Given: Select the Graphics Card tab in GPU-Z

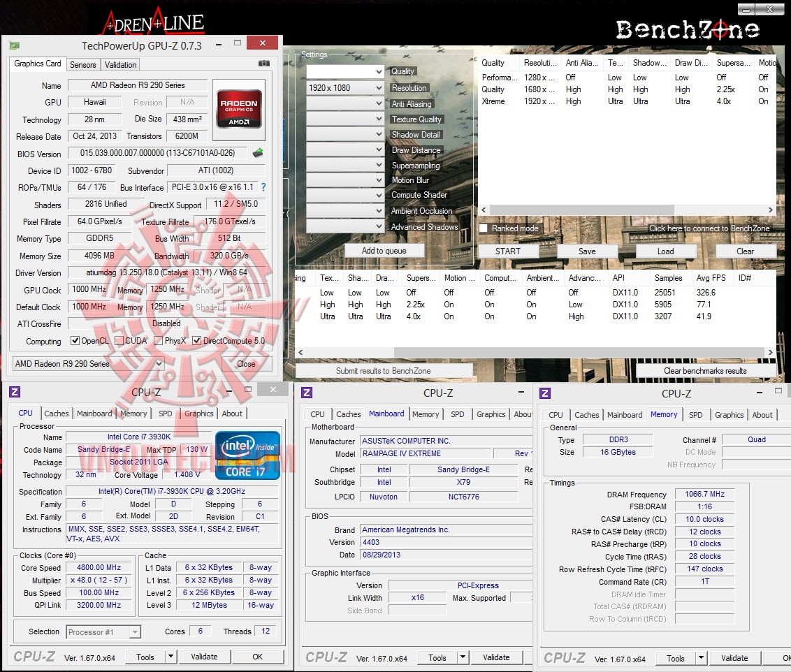Looking at the screenshot, I should 37,64.
